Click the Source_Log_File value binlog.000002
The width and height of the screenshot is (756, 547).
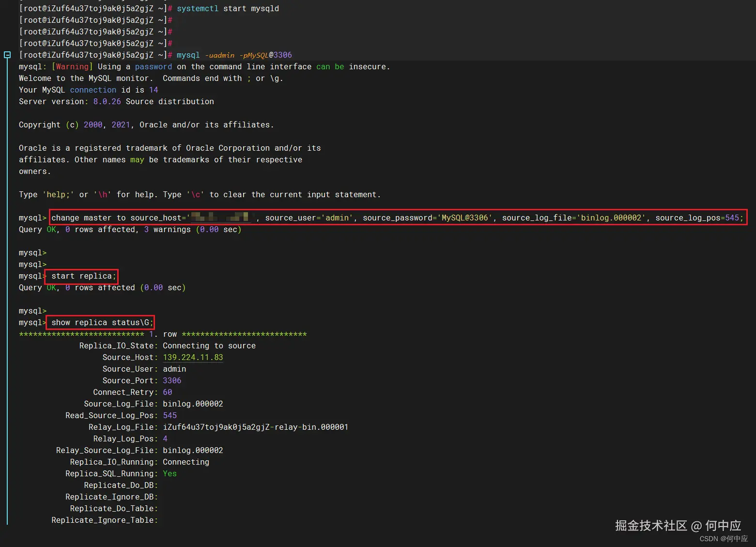pyautogui.click(x=193, y=404)
